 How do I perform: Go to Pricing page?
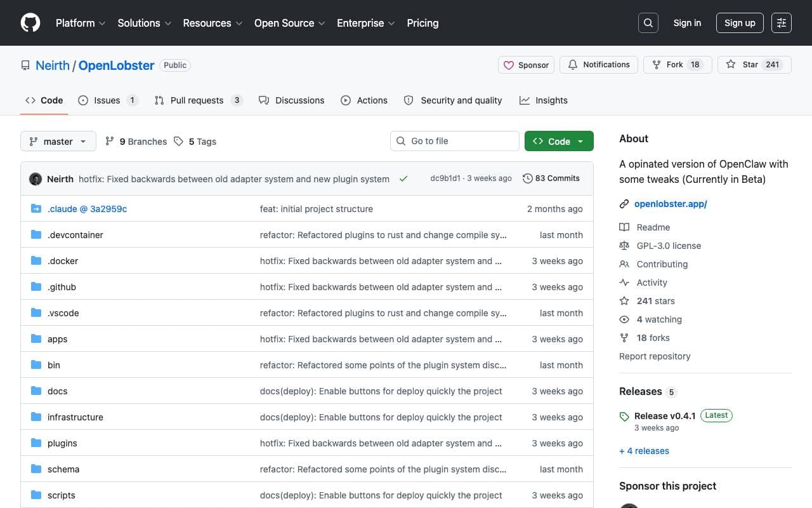pos(422,23)
